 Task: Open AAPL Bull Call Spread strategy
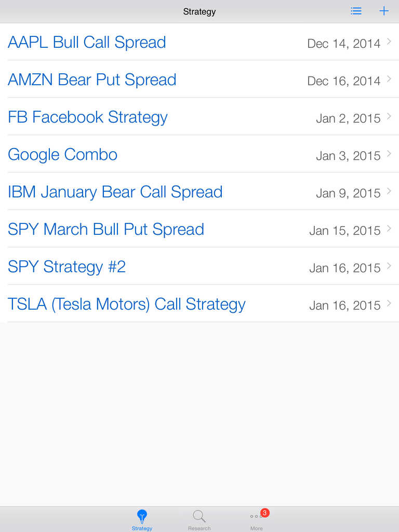87,42
